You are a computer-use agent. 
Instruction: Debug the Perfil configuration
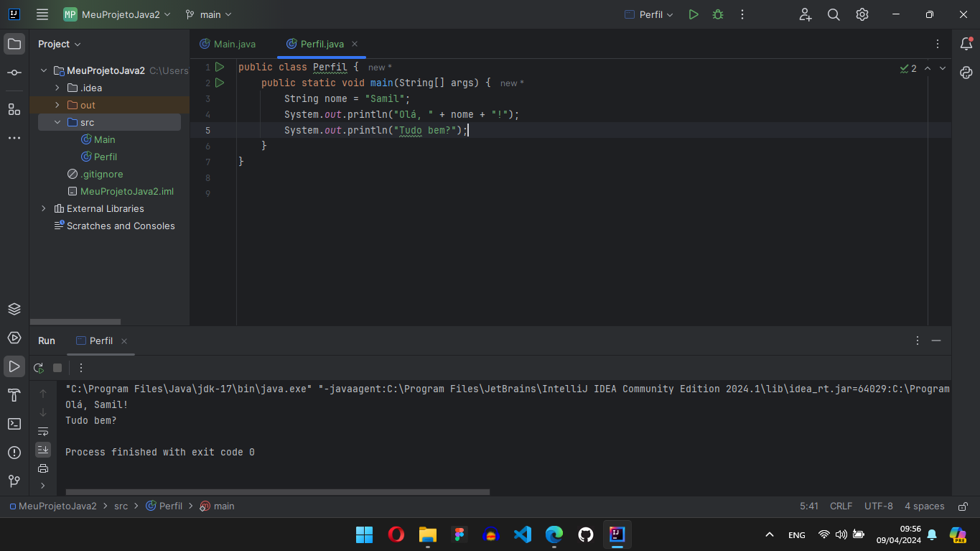tap(718, 14)
